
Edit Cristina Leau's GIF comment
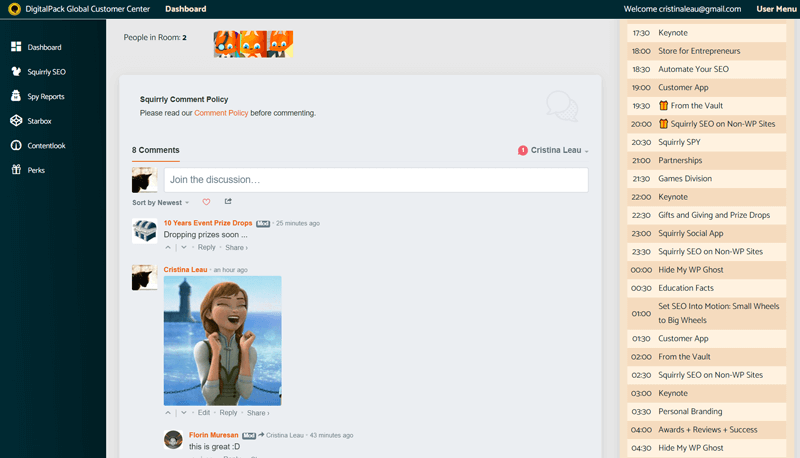204,413
